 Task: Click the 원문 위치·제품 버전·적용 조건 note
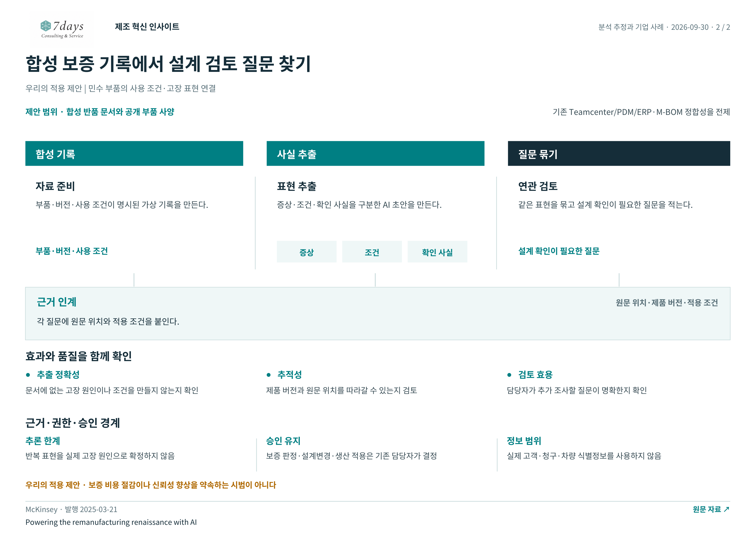pyautogui.click(x=667, y=303)
